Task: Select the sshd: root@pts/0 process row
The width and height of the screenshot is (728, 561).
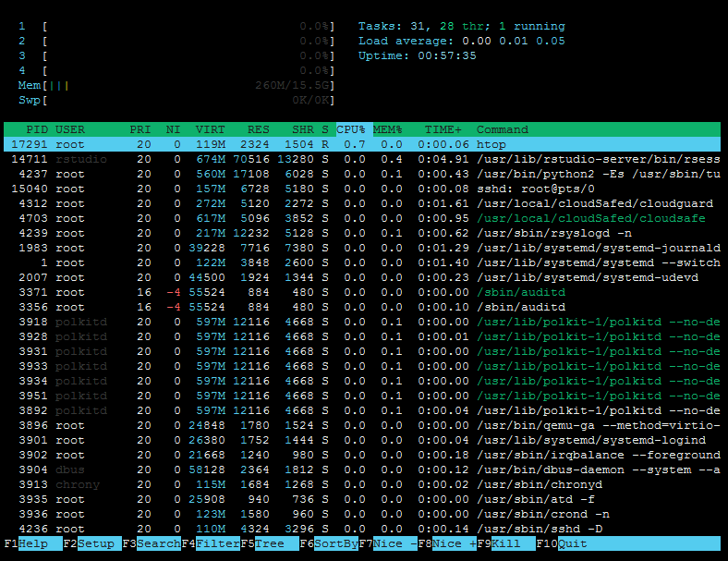Action: pos(362,189)
